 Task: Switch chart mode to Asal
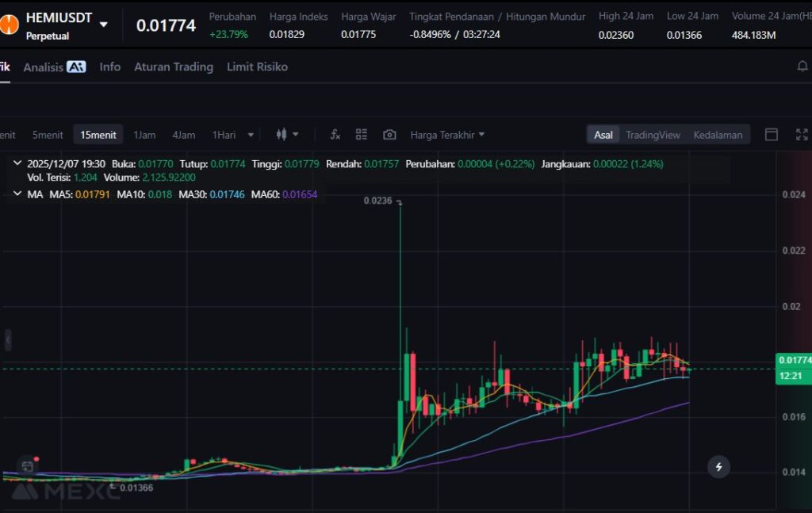click(603, 135)
